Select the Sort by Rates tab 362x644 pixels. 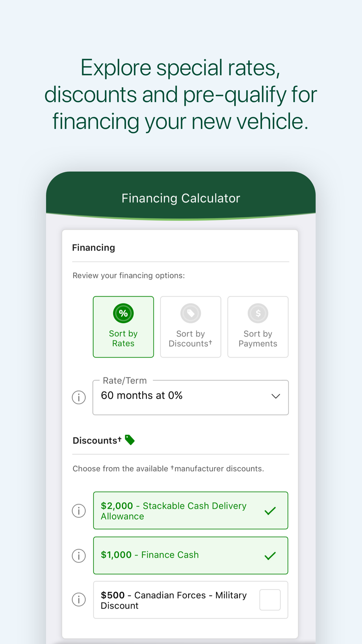123,327
